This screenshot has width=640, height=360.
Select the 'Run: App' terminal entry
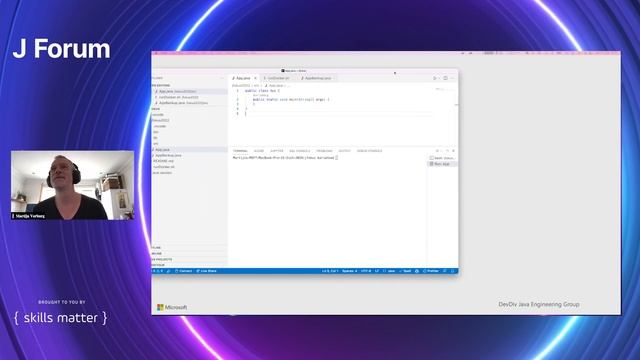(x=442, y=164)
